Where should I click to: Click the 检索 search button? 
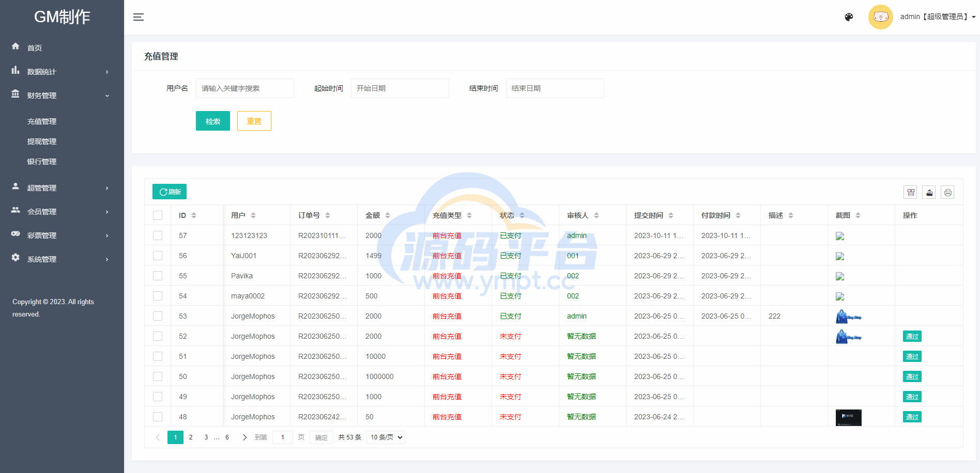coord(213,121)
